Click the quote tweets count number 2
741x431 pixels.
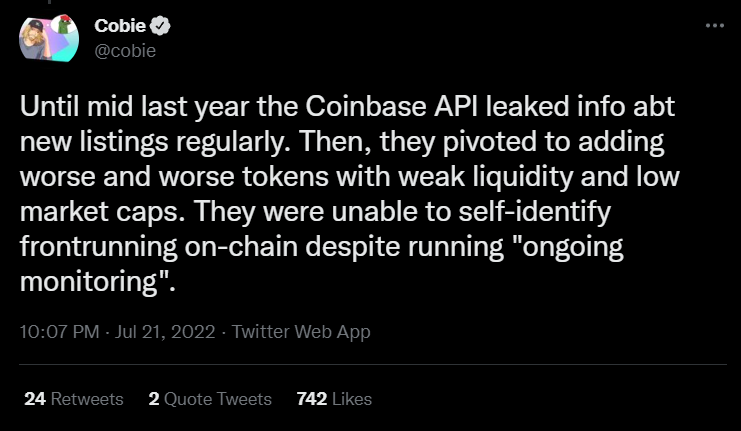pos(154,398)
